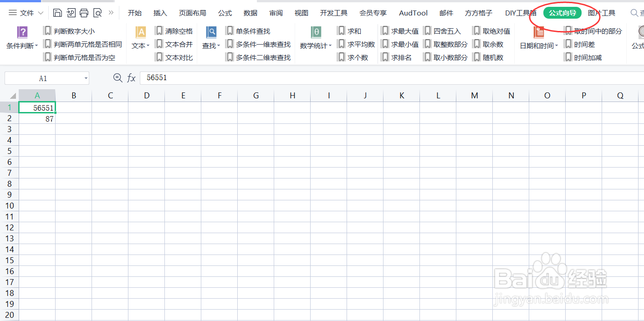Click 文本合并
This screenshot has height=321, width=644.
click(x=174, y=44)
